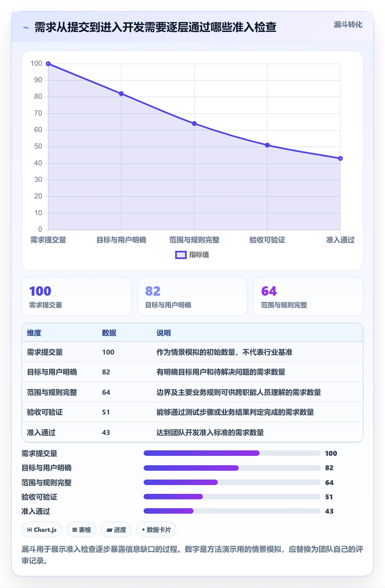Click the 说明 column header
The image size is (385, 588).
(164, 333)
